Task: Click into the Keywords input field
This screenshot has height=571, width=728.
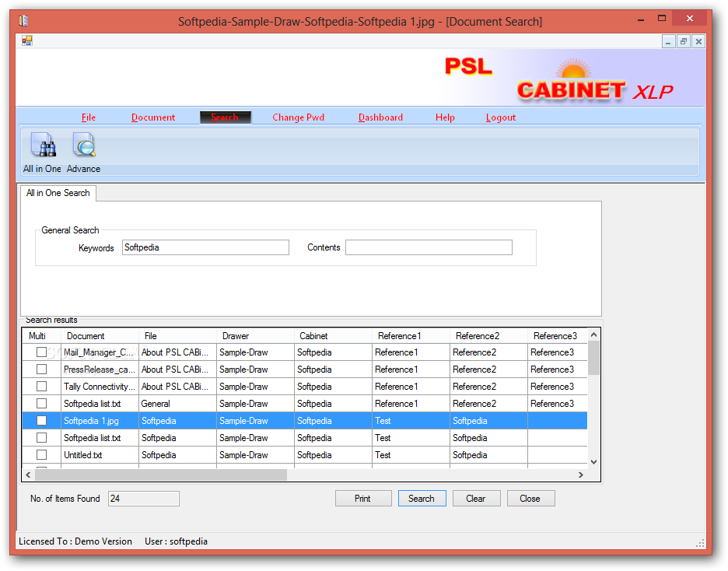Action: click(x=205, y=247)
